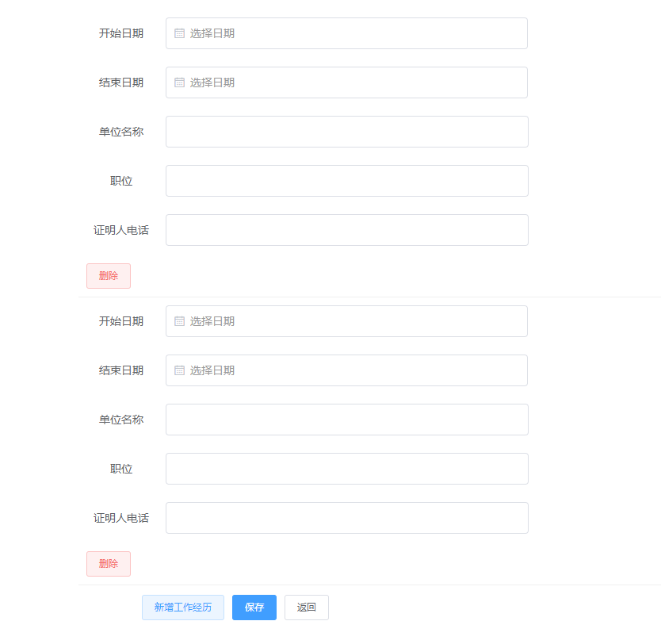Focus the first 职位 input
This screenshot has width=661, height=644.
pos(347,181)
